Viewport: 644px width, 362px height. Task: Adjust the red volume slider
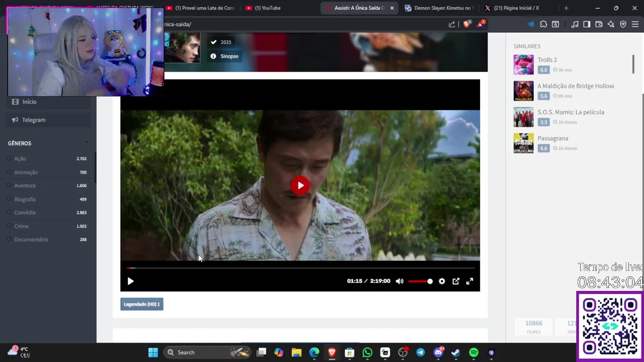point(420,281)
